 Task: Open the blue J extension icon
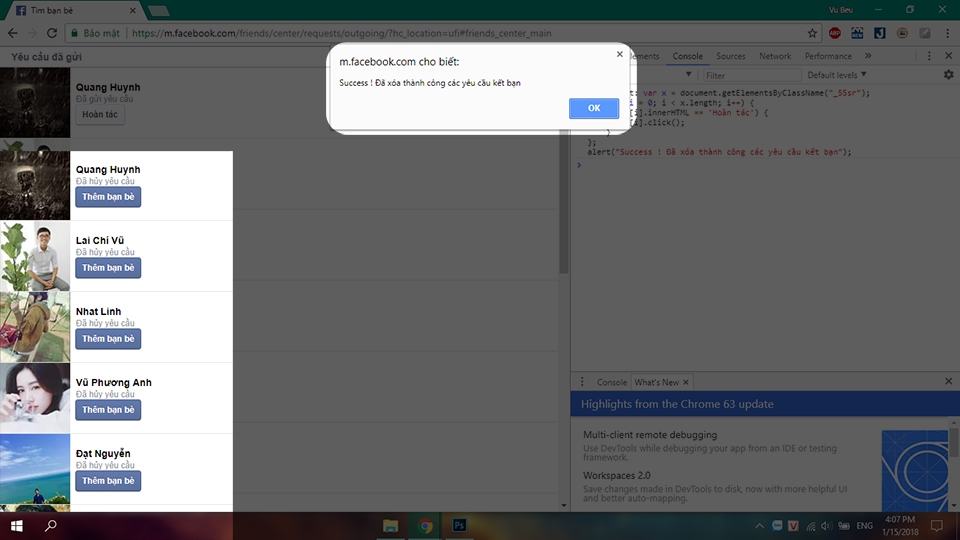[x=880, y=33]
